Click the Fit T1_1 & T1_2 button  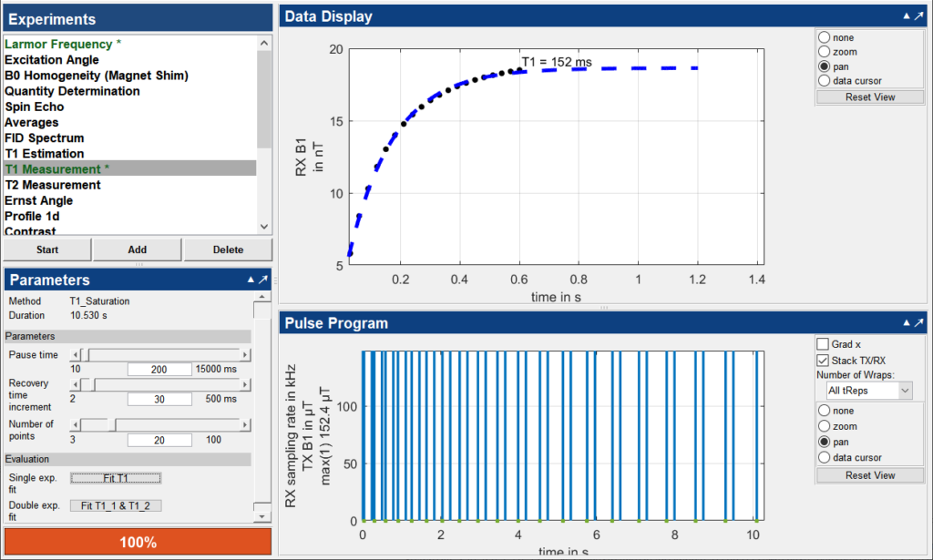coord(116,505)
